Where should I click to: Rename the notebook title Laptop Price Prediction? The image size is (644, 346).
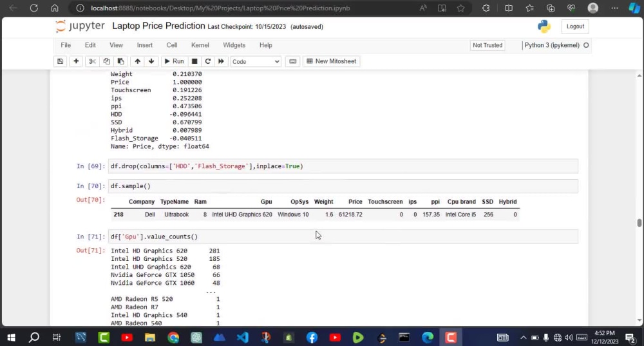click(x=158, y=26)
